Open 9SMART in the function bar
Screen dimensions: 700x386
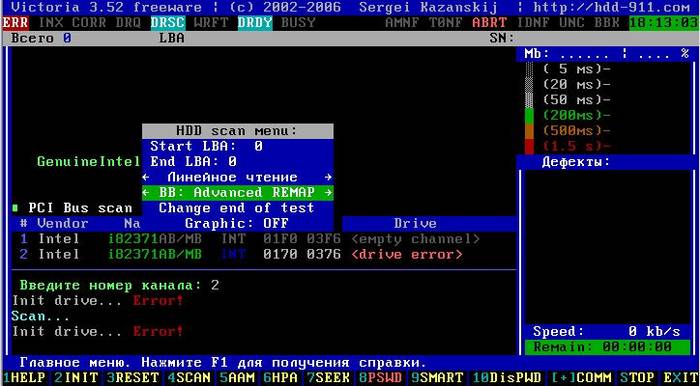pyautogui.click(x=438, y=378)
